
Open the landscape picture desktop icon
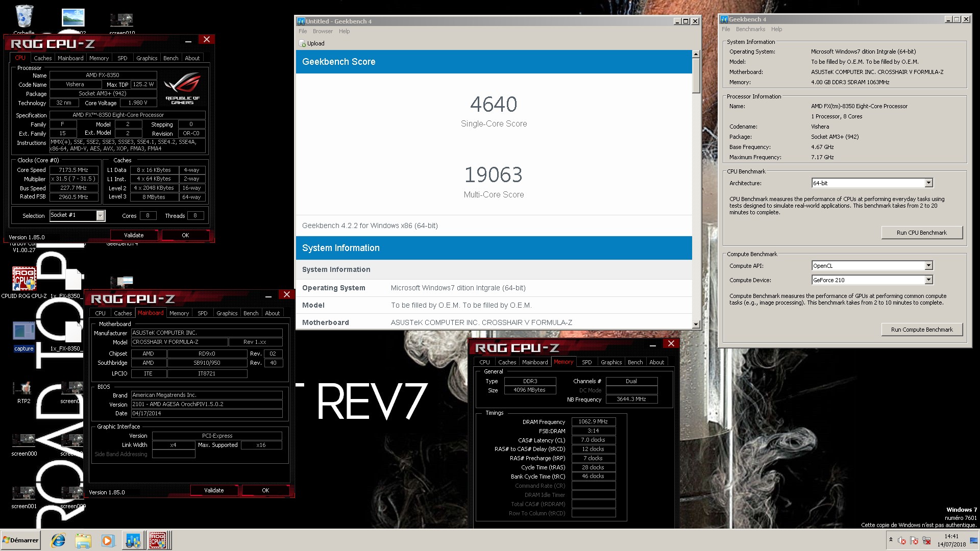point(73,18)
